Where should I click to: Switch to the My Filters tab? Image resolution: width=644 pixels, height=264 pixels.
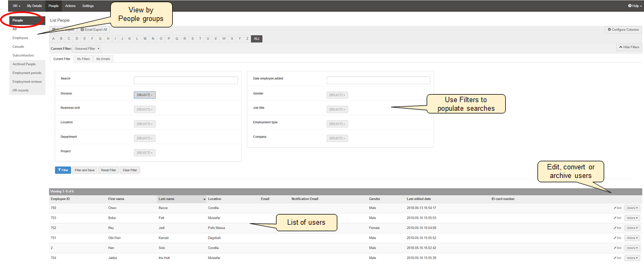coord(83,59)
